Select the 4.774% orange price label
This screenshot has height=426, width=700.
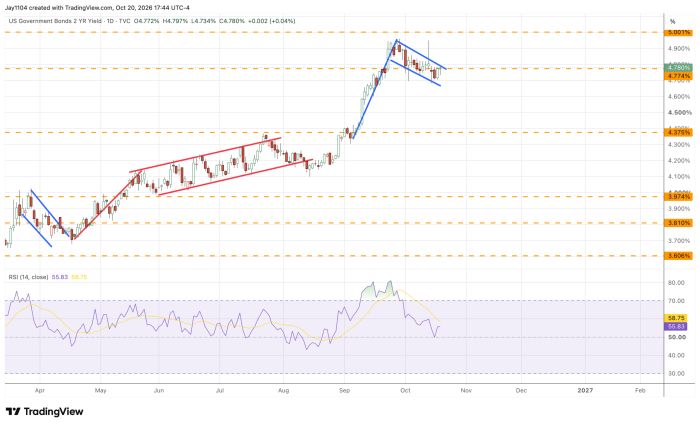tap(678, 76)
